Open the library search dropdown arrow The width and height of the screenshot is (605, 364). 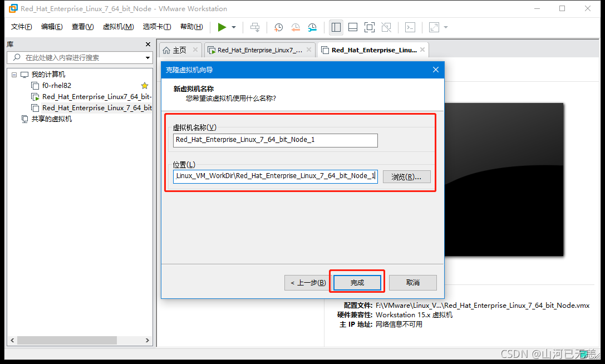point(148,58)
